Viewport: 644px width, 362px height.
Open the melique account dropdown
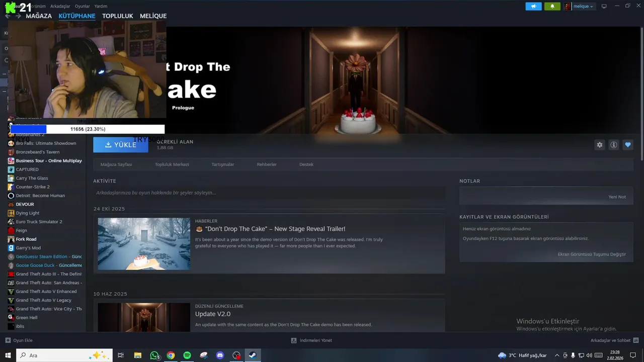click(579, 7)
